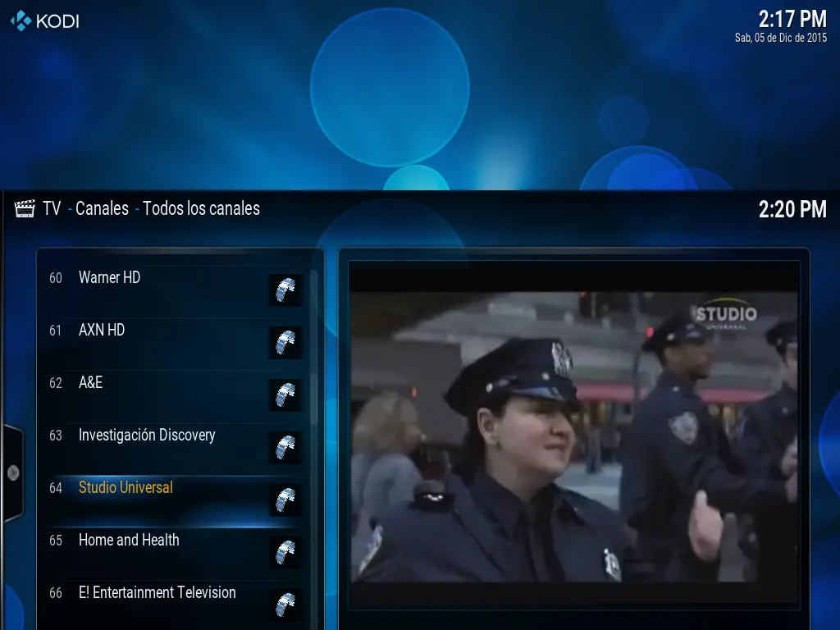Open the live TV video preview

coord(574,435)
